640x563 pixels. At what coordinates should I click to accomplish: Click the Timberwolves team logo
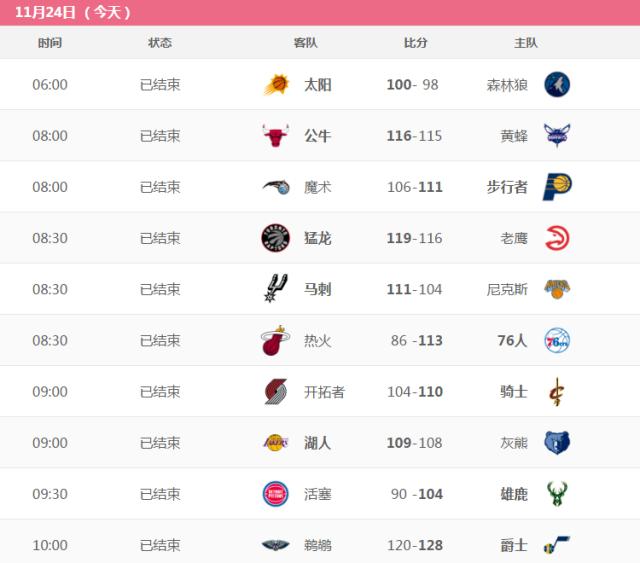[x=557, y=85]
